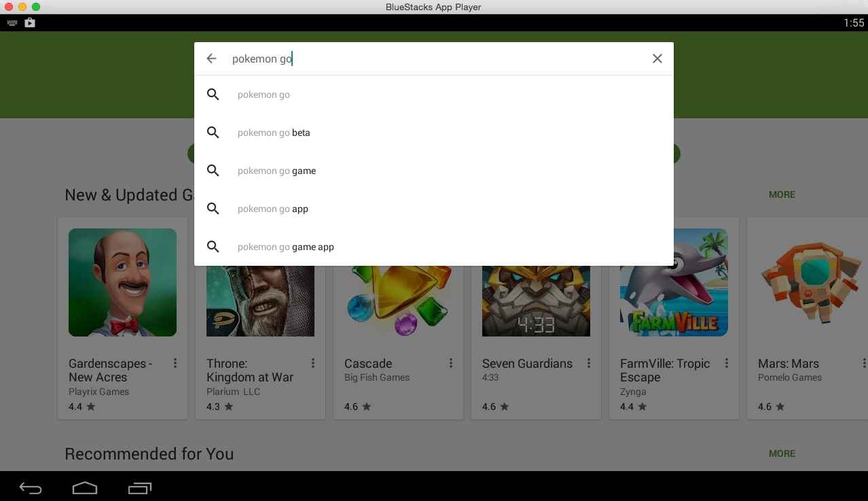This screenshot has width=868, height=501.
Task: Click keyboard icon in status bar
Action: [x=12, y=22]
